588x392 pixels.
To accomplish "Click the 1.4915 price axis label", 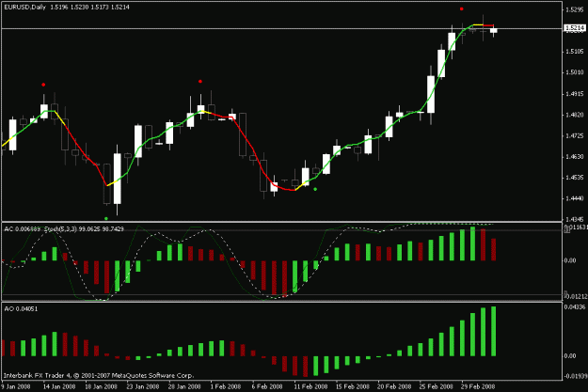I will pos(575,94).
